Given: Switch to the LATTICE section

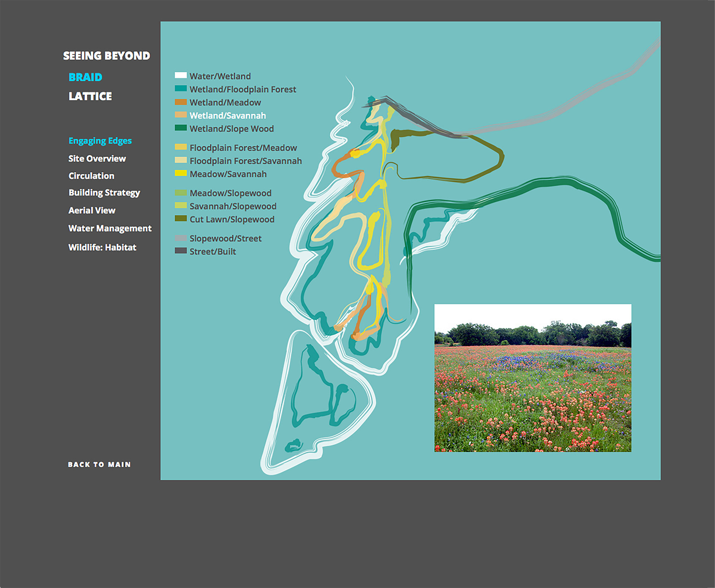Looking at the screenshot, I should pos(90,96).
